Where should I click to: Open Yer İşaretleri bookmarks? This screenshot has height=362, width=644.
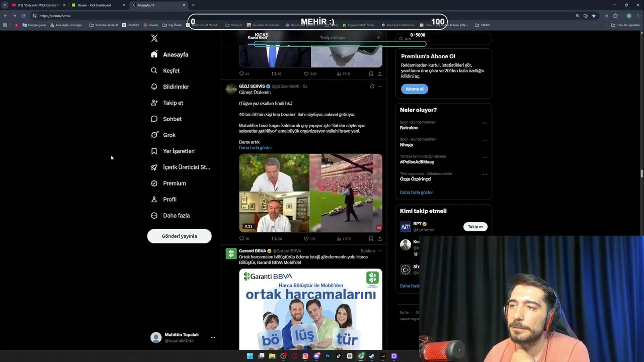pyautogui.click(x=173, y=151)
